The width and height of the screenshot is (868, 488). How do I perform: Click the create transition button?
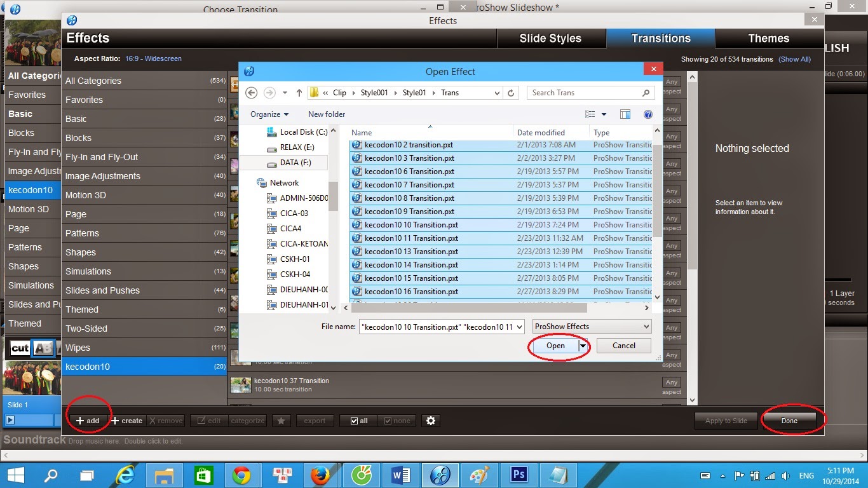(127, 421)
